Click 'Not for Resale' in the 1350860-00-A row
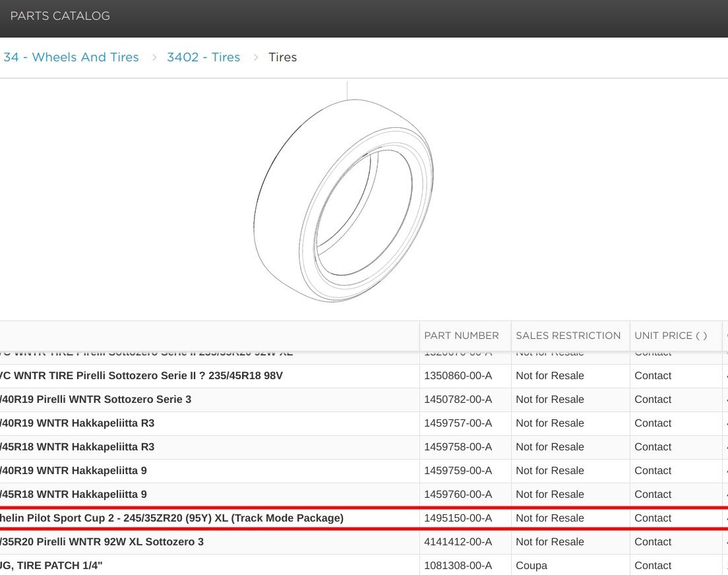 point(550,376)
